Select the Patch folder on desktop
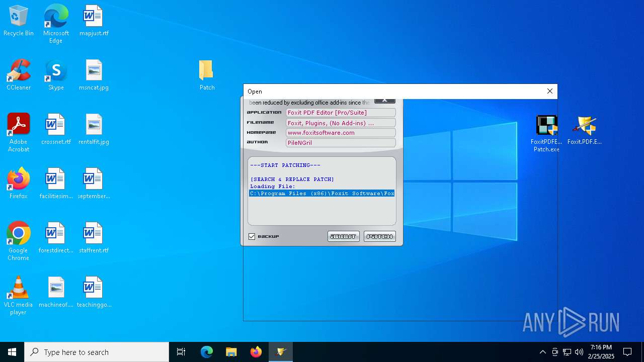The width and height of the screenshot is (644, 362). click(x=207, y=75)
